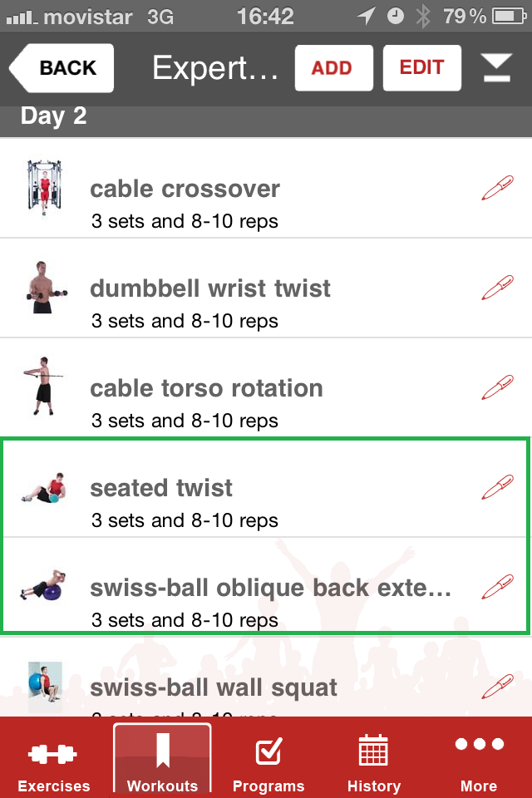Image resolution: width=532 pixels, height=798 pixels.
Task: Tap the pencil icon next to dumbbell wrist twist
Action: tap(497, 288)
